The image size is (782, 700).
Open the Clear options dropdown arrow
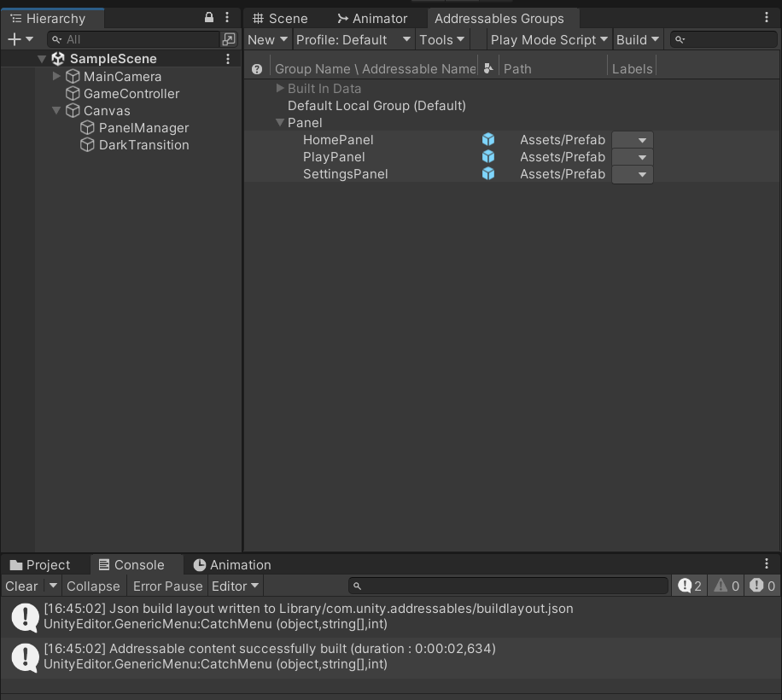[x=53, y=586]
